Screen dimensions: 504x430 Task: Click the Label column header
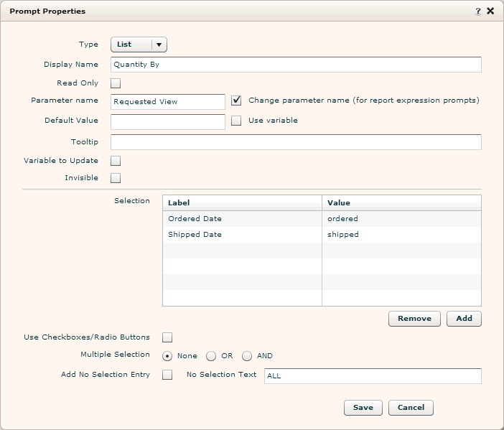[x=242, y=202]
